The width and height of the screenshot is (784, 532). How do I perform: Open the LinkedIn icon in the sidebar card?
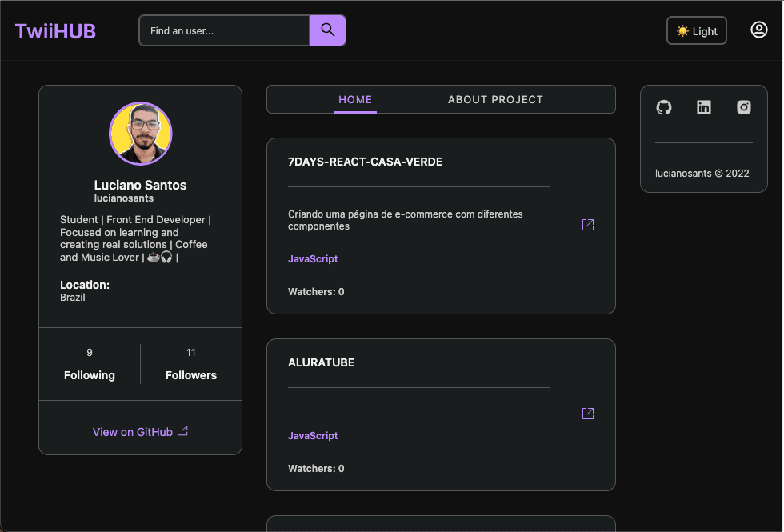pyautogui.click(x=703, y=106)
